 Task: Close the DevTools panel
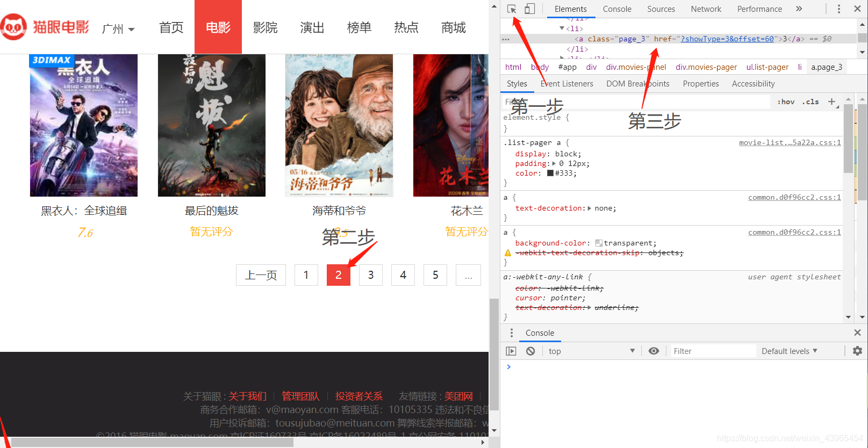pos(857,9)
